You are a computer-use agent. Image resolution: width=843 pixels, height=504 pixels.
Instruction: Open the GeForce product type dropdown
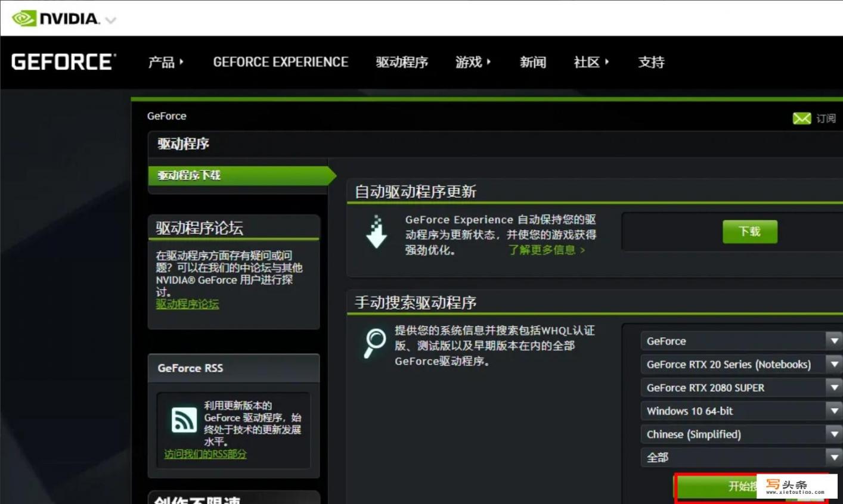point(742,341)
